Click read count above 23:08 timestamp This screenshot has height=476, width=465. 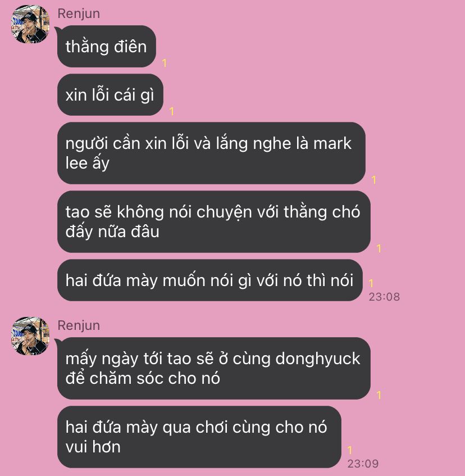tap(371, 284)
